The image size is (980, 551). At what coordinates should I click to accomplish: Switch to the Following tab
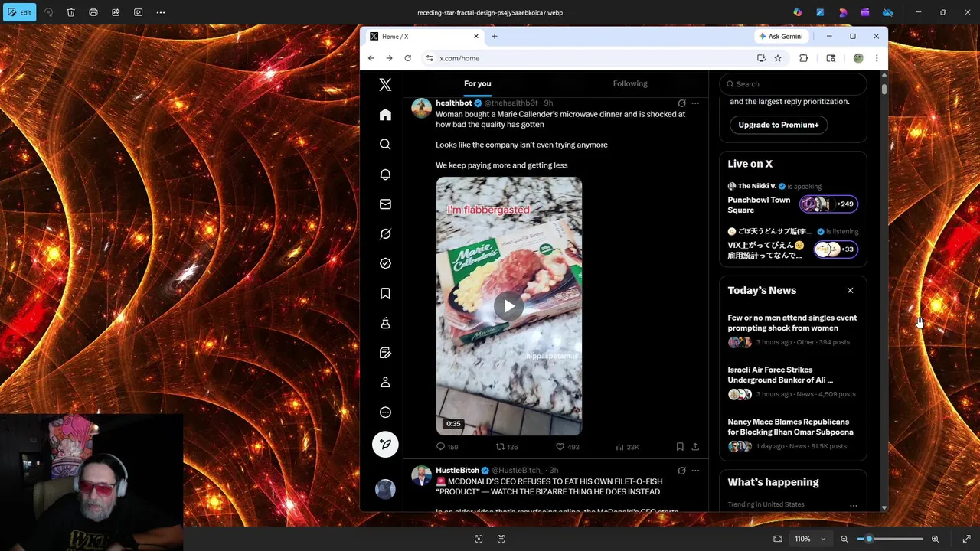(x=630, y=84)
